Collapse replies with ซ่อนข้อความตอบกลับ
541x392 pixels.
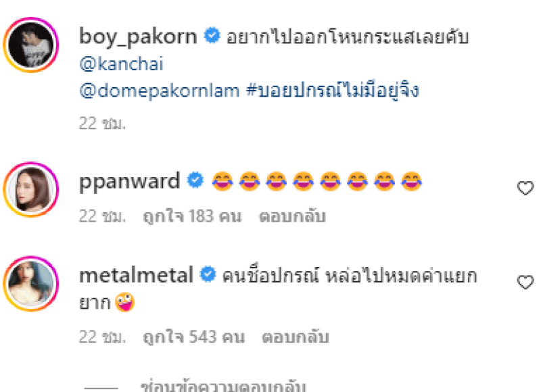223,387
